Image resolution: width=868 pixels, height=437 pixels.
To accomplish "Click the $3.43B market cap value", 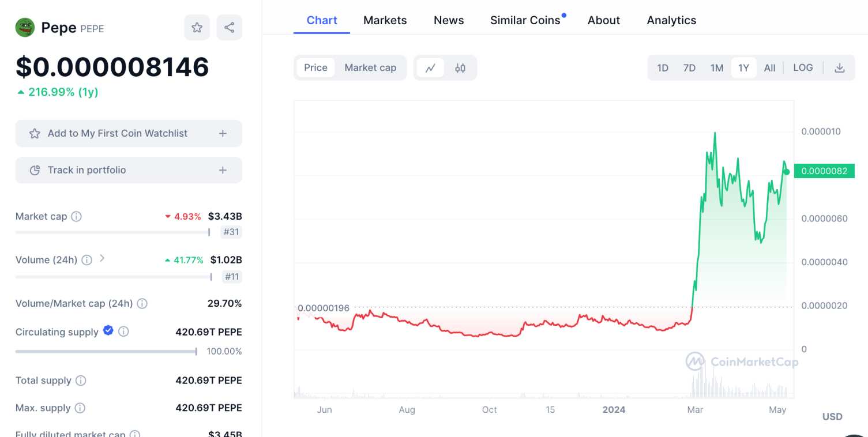I will pyautogui.click(x=225, y=217).
